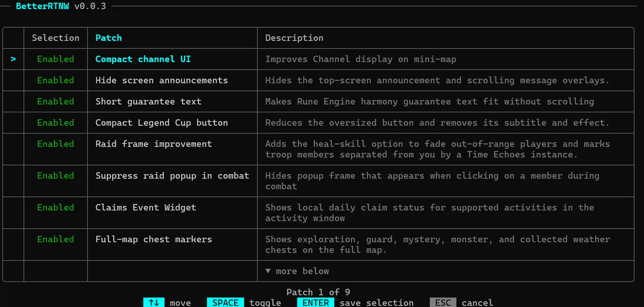
Task: Click description Improves Channel display on mini-map
Action: (361, 59)
